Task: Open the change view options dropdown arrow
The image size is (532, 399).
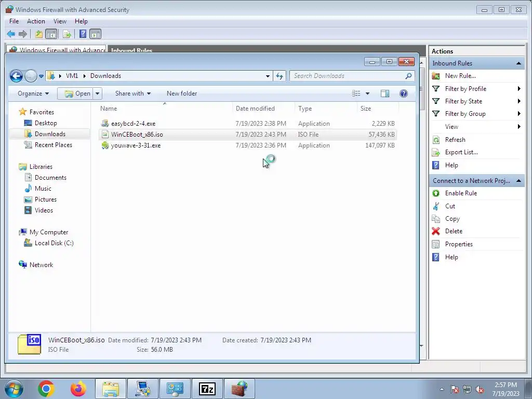Action: point(367,94)
